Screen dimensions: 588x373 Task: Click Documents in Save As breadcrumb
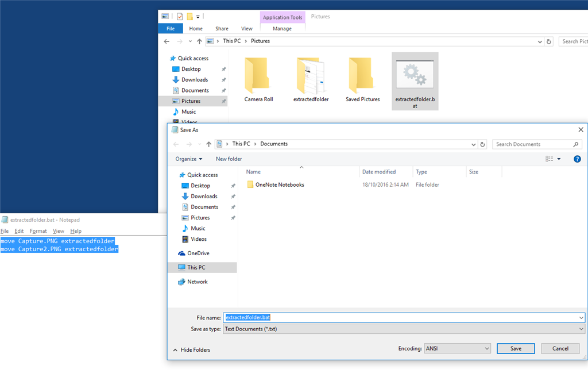coord(274,144)
